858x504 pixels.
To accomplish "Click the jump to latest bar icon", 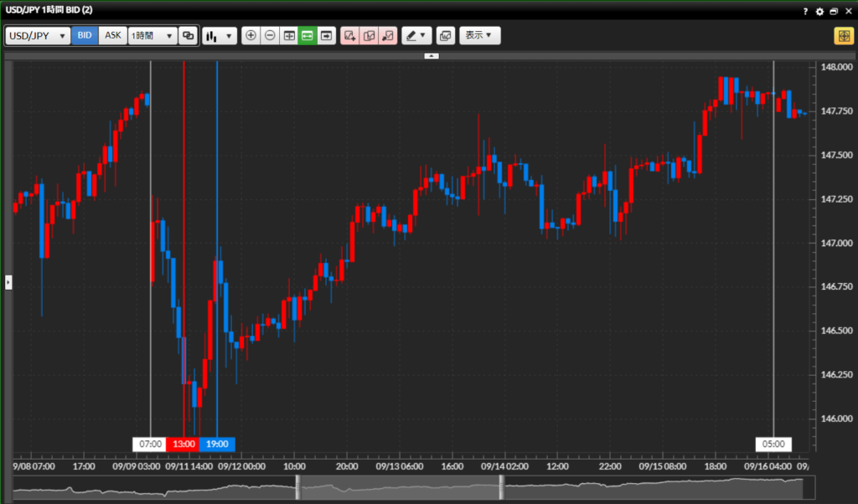I will click(326, 36).
